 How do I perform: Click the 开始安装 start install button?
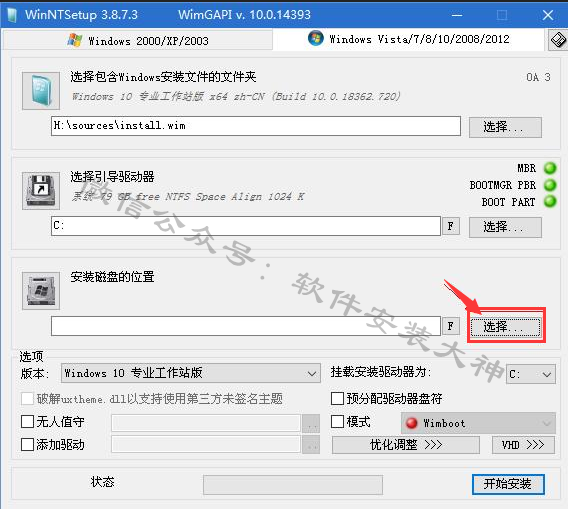coord(508,484)
